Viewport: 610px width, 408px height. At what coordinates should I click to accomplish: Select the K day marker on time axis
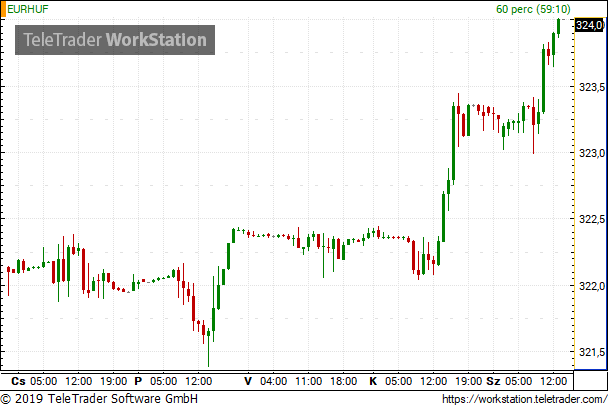click(x=373, y=381)
